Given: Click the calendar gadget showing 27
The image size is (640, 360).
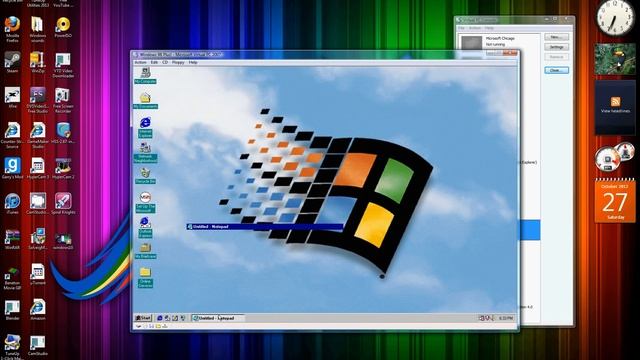Looking at the screenshot, I should pyautogui.click(x=615, y=201).
